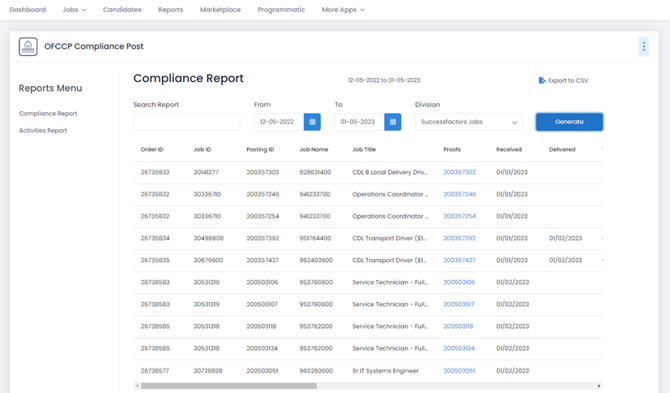Open proof link 200503051
This screenshot has height=393, width=670.
(459, 370)
